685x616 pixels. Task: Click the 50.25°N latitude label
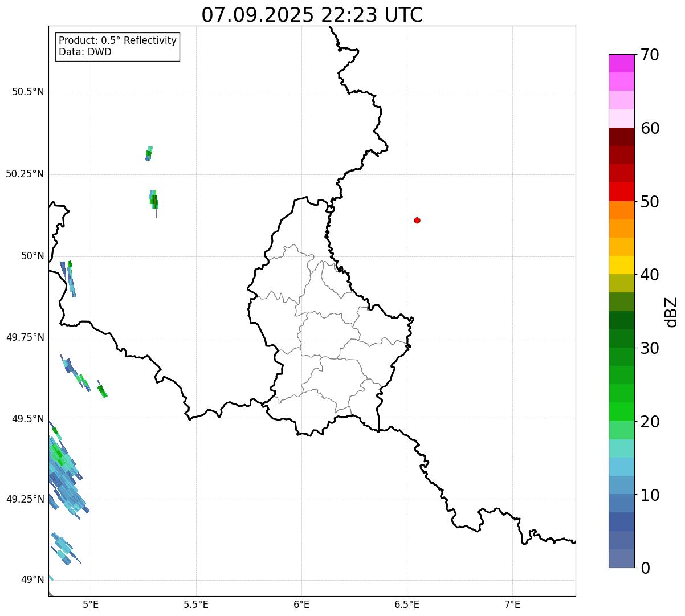point(25,174)
